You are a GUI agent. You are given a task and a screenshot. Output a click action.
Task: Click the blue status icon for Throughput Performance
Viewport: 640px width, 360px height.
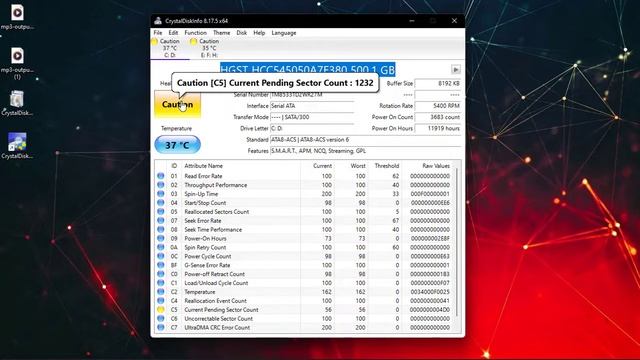(x=161, y=185)
